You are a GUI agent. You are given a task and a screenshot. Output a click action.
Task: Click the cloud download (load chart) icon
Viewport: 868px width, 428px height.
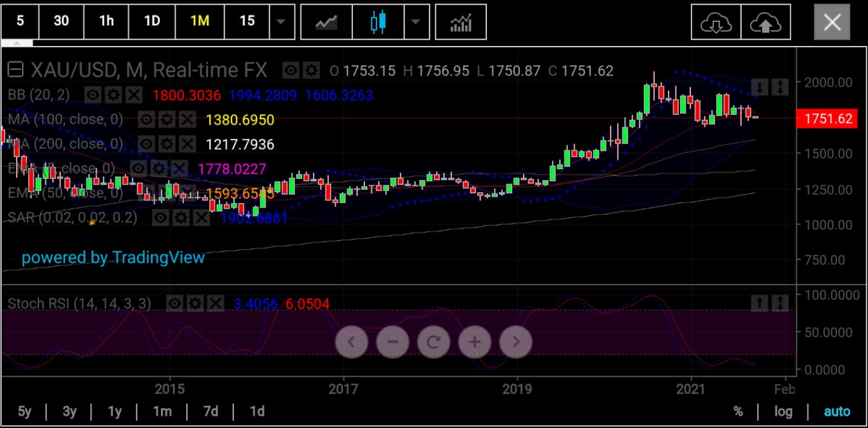pyautogui.click(x=716, y=22)
